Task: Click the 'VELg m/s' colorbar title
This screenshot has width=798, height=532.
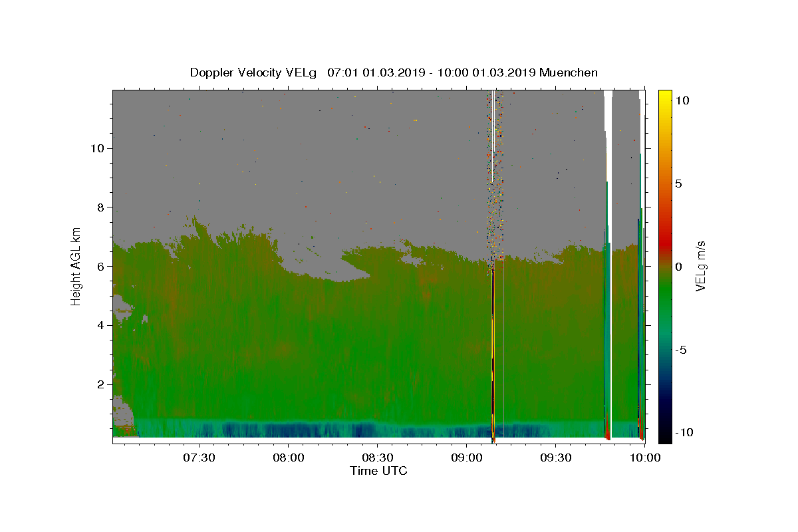Action: 701,267
